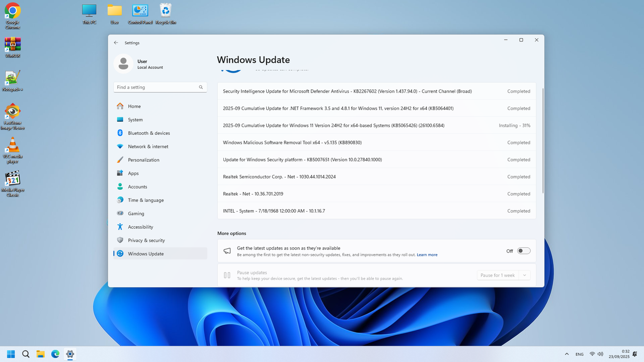Click the Realtek - Net - 10.36.701.2019 row
This screenshot has width=644, height=362.
(377, 194)
